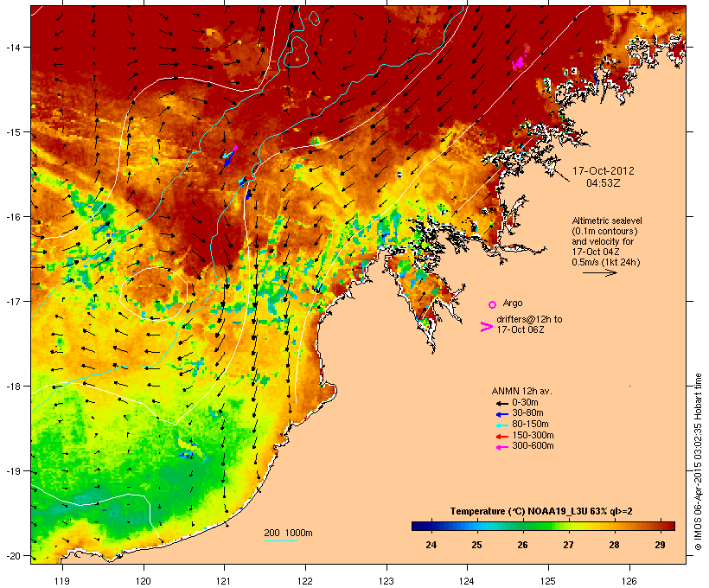Click the 'ANMN 12h av.' legend heading

[x=521, y=391]
